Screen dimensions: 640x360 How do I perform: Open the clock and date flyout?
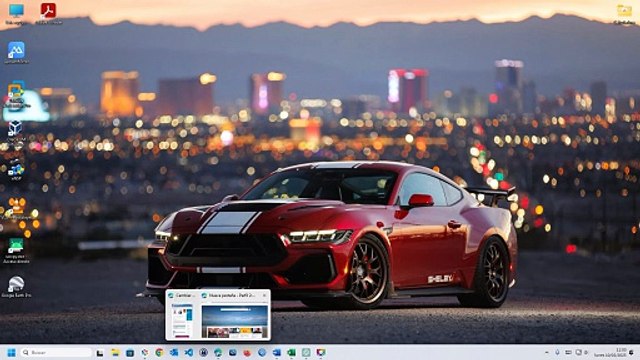[610, 353]
